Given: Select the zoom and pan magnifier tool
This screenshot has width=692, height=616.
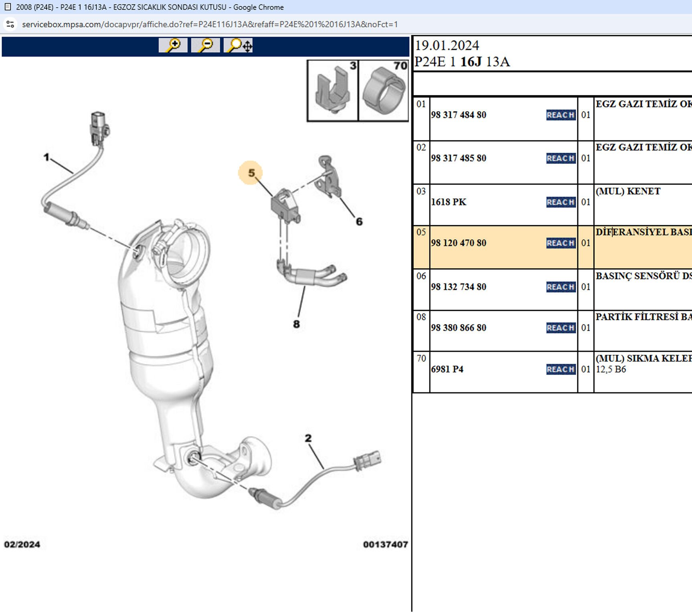Looking at the screenshot, I should pos(239,45).
